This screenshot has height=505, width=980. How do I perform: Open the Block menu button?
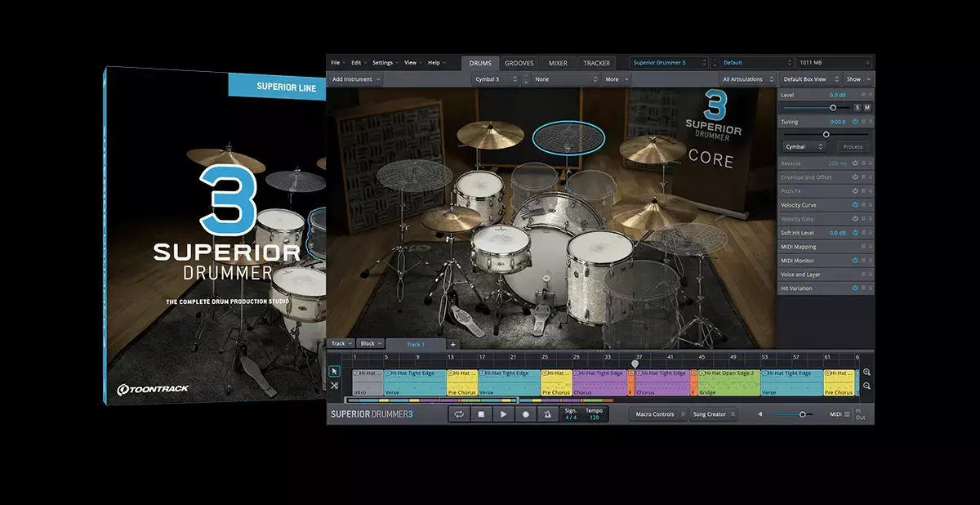(371, 344)
